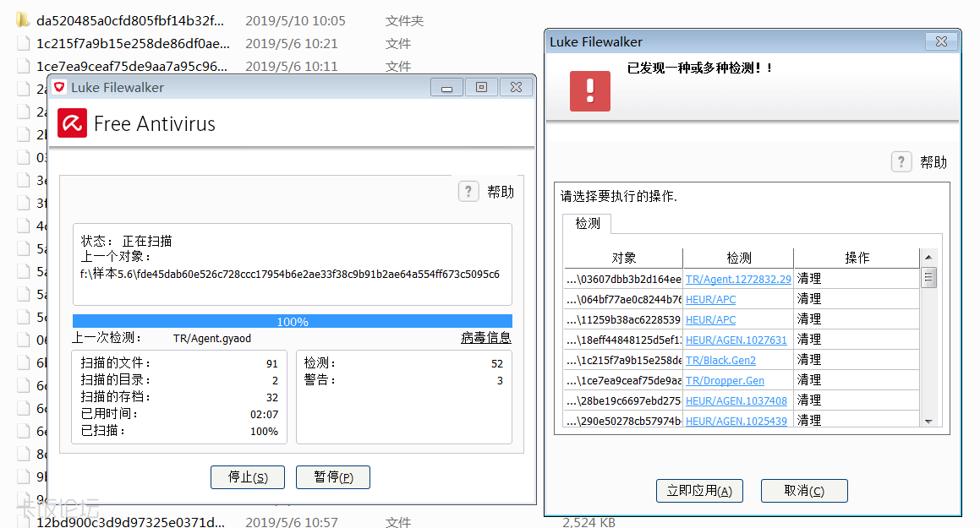The image size is (980, 528).
Task: Select the 检测 tab in detection dialog
Action: (588, 223)
